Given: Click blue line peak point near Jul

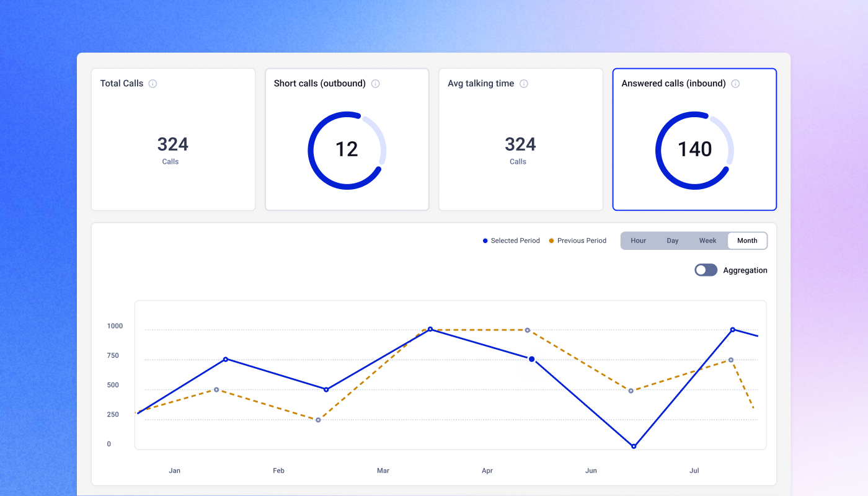Looking at the screenshot, I should click(733, 330).
